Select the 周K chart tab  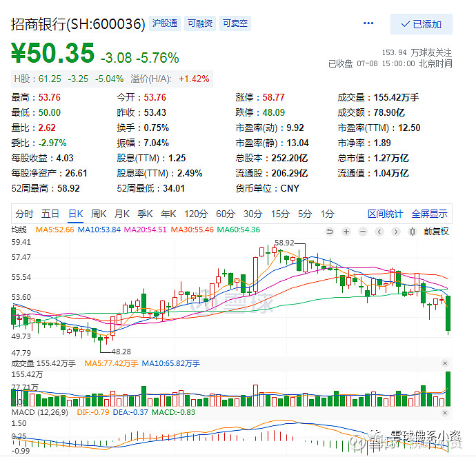pos(99,214)
